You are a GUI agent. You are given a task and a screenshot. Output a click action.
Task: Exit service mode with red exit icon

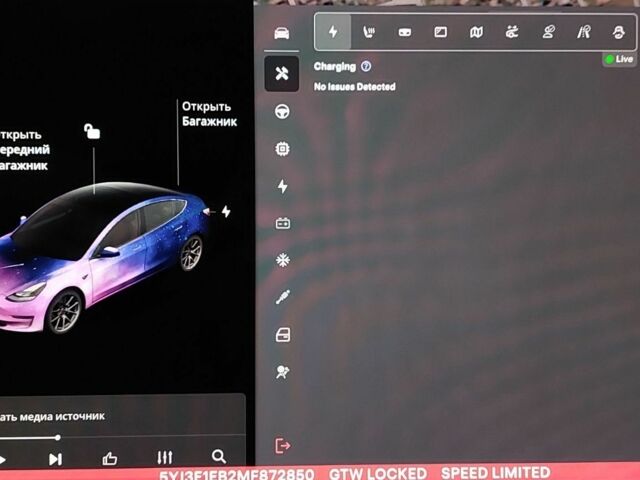pyautogui.click(x=282, y=445)
